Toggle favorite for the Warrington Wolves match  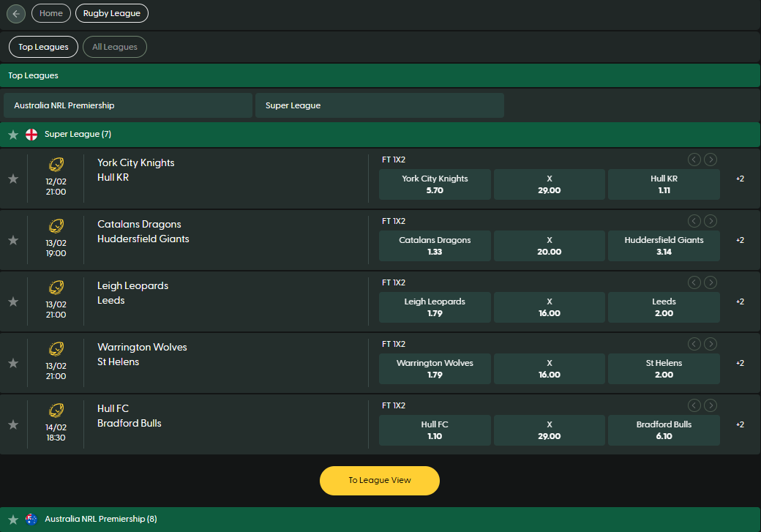click(x=12, y=362)
